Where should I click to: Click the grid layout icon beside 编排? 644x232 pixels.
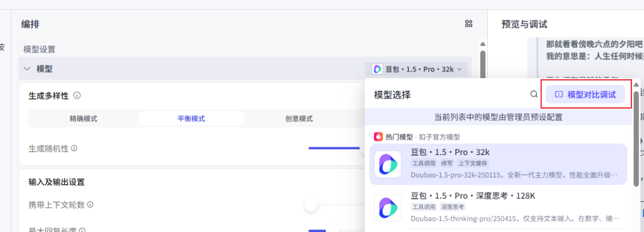point(469,24)
